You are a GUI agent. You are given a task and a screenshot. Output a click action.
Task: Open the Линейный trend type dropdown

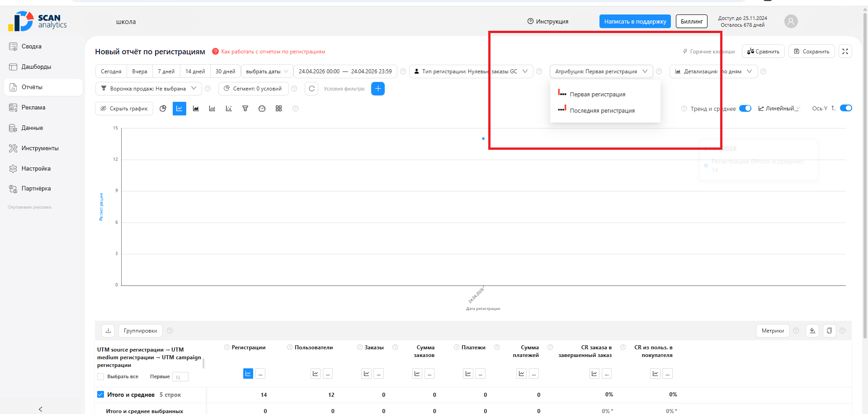pos(779,109)
